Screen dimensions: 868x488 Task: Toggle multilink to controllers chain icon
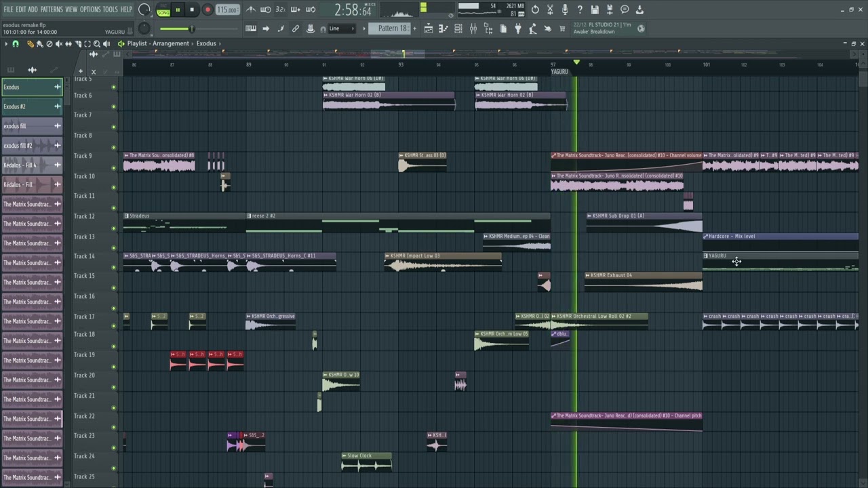tap(296, 28)
